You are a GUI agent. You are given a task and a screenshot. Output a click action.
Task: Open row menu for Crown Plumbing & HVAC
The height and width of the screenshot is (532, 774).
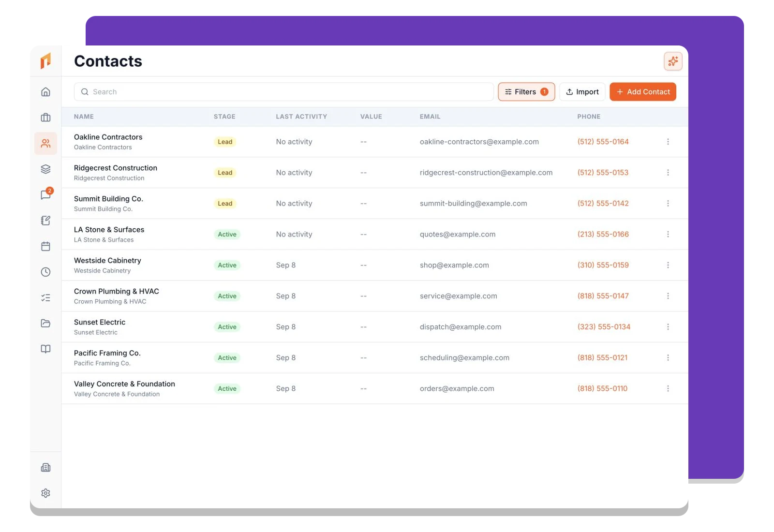[x=668, y=296]
